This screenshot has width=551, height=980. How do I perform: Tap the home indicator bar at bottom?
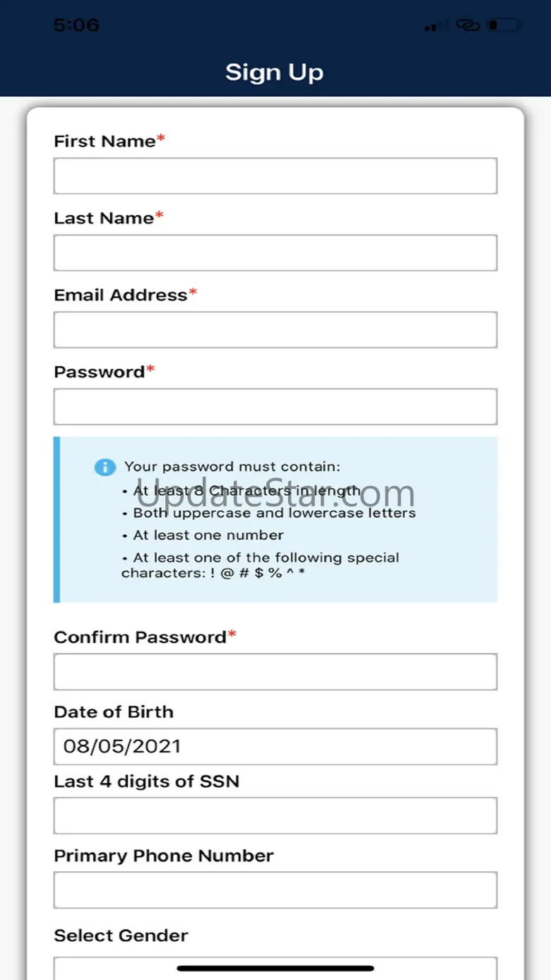click(275, 968)
